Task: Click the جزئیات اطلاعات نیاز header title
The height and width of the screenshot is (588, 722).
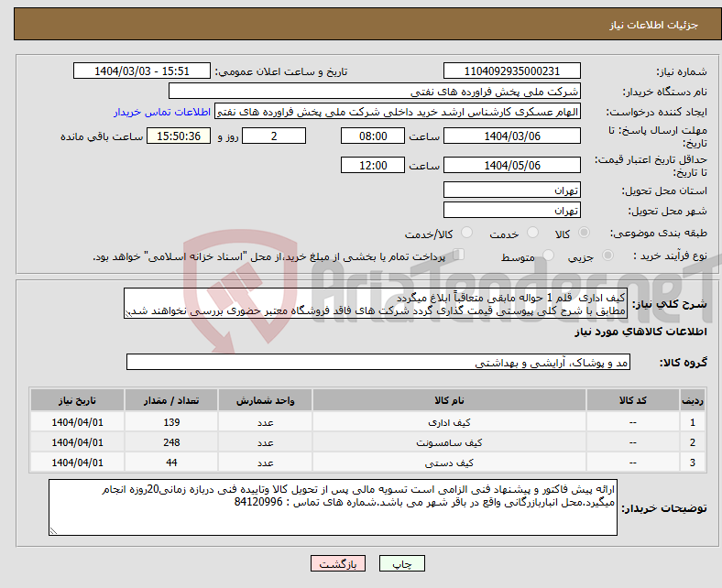Action: (x=653, y=25)
